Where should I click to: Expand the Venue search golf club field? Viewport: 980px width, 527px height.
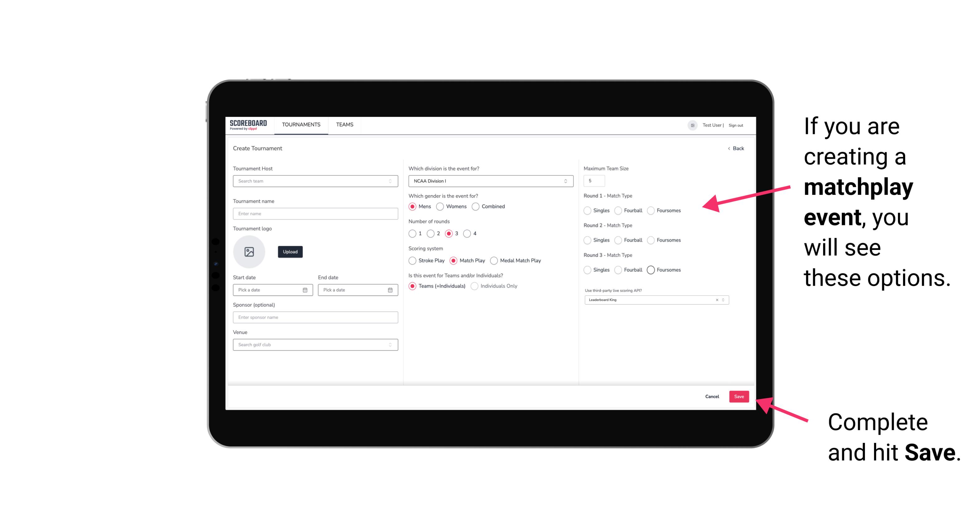point(389,345)
